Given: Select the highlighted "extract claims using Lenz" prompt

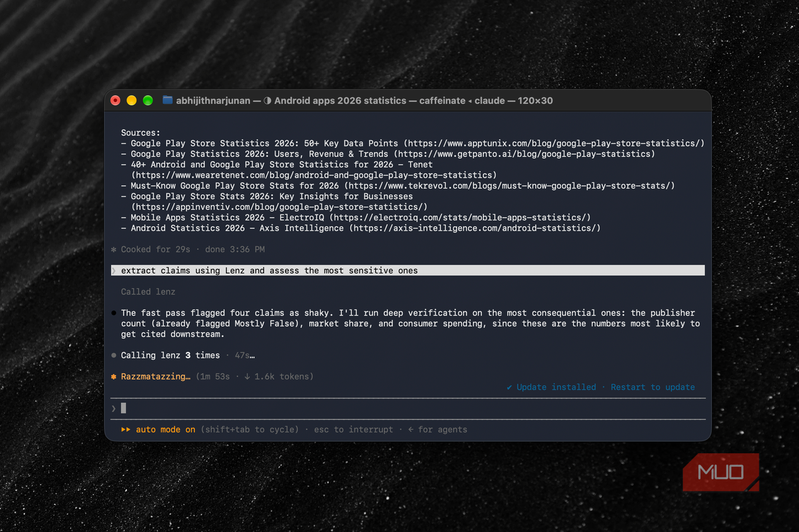Looking at the screenshot, I should pos(407,270).
